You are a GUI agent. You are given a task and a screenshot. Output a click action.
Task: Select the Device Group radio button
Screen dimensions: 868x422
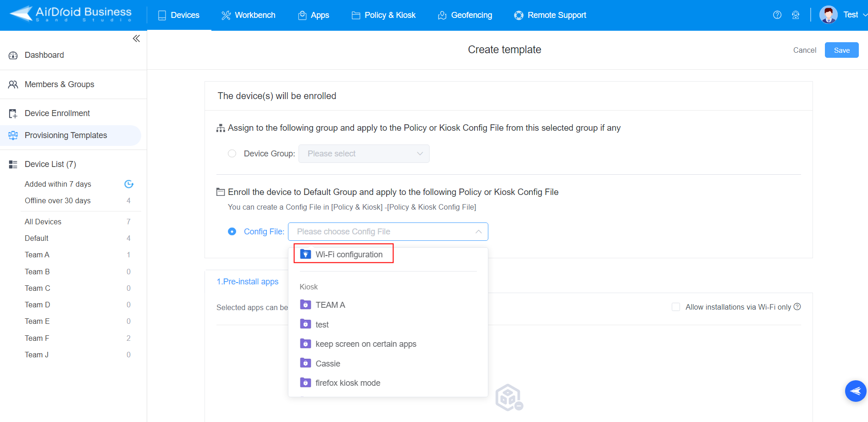(232, 154)
